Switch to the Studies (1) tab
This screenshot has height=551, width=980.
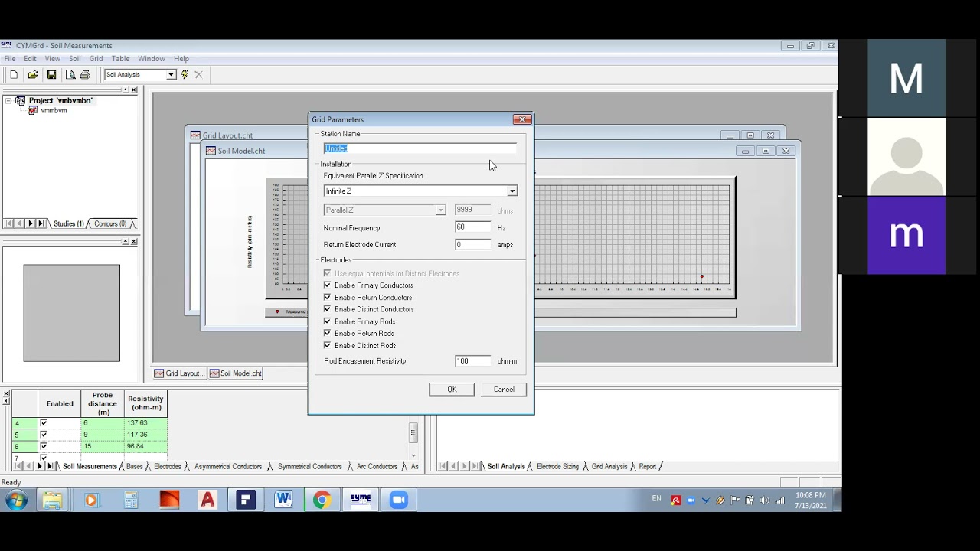tap(69, 224)
